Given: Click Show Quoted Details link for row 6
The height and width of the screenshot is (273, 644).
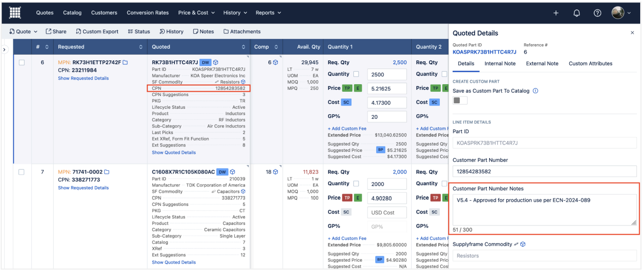Looking at the screenshot, I should 174,153.
